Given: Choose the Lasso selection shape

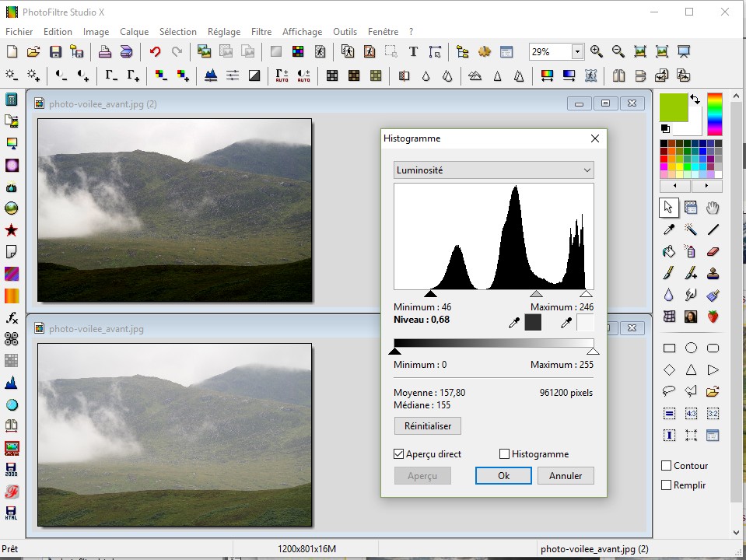Looking at the screenshot, I should pos(669,391).
